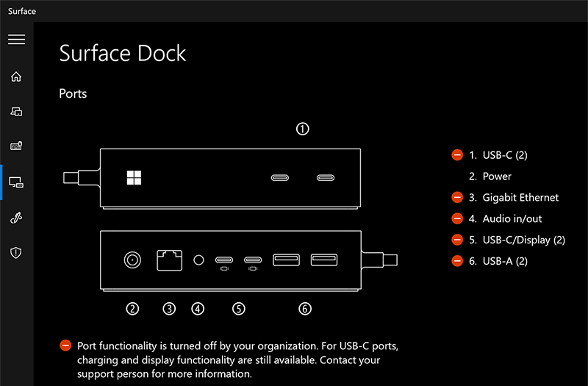Open the Surface Pen sidebar icon
Image resolution: width=588 pixels, height=386 pixels.
click(16, 218)
